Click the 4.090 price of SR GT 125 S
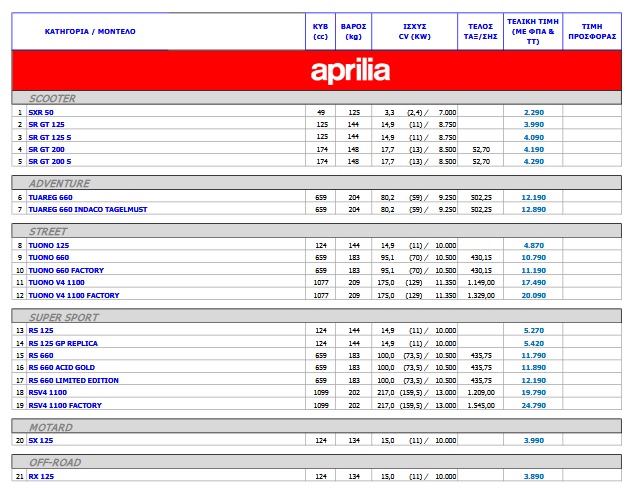This screenshot has width=636, height=488. click(x=534, y=138)
